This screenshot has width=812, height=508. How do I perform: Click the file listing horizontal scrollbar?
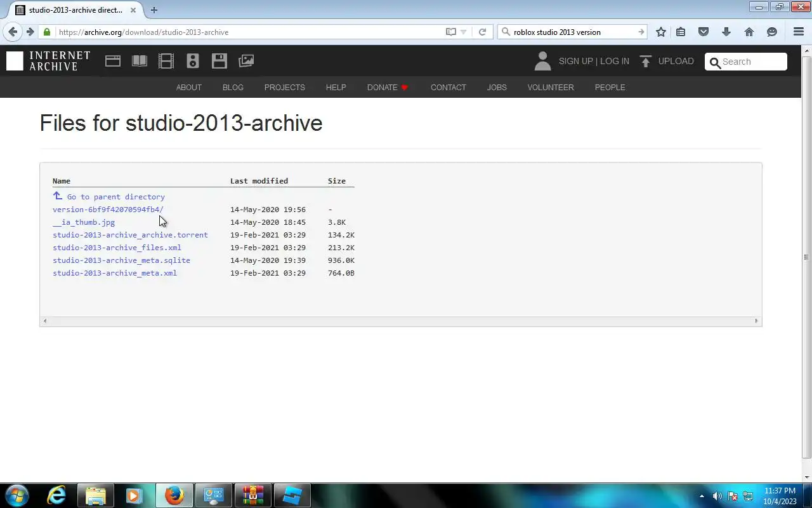tap(400, 321)
